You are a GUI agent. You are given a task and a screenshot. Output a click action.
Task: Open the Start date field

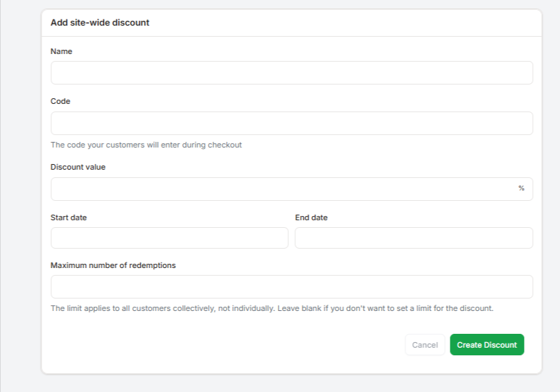pos(169,238)
